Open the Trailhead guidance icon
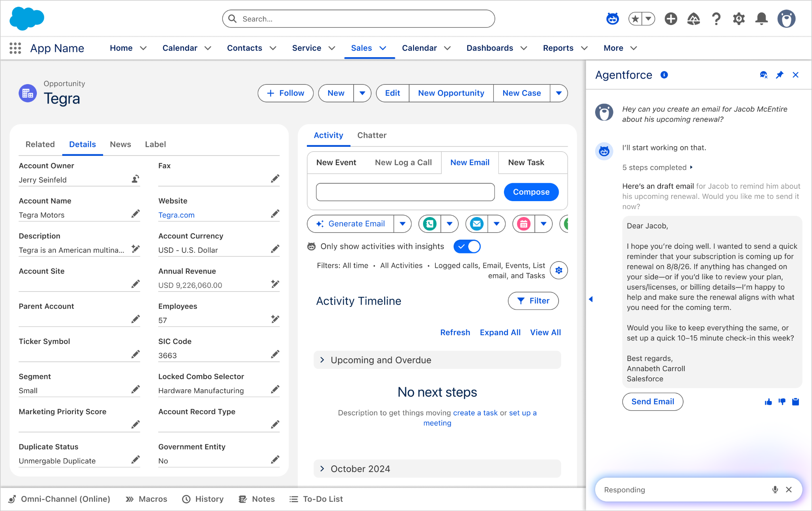Image resolution: width=812 pixels, height=511 pixels. tap(693, 19)
